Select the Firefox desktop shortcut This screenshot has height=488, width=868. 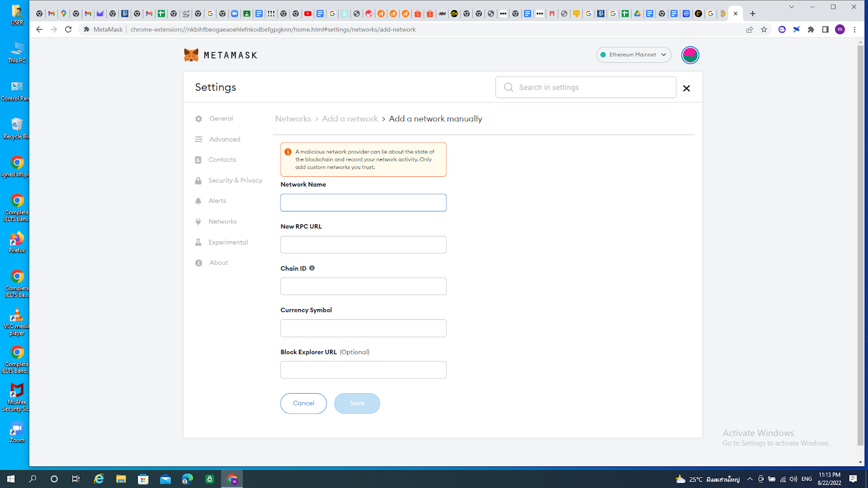17,242
